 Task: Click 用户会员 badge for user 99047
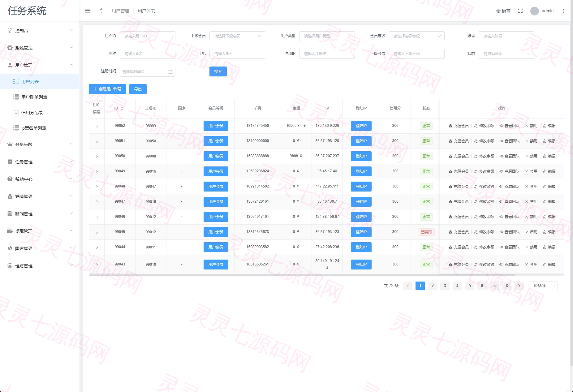tap(216, 202)
